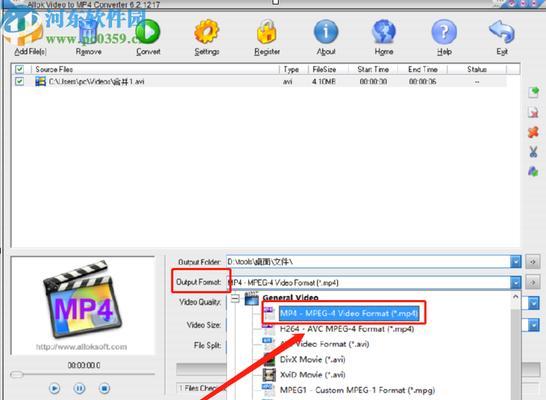Click the browse button next to Output Folder
This screenshot has width=546, height=400.
(x=533, y=261)
